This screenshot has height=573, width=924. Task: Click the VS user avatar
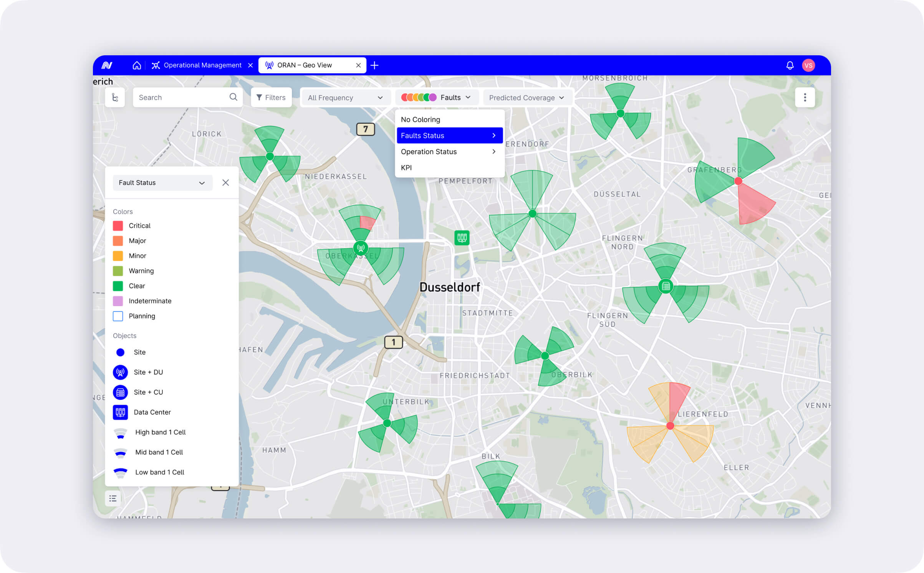click(x=808, y=65)
